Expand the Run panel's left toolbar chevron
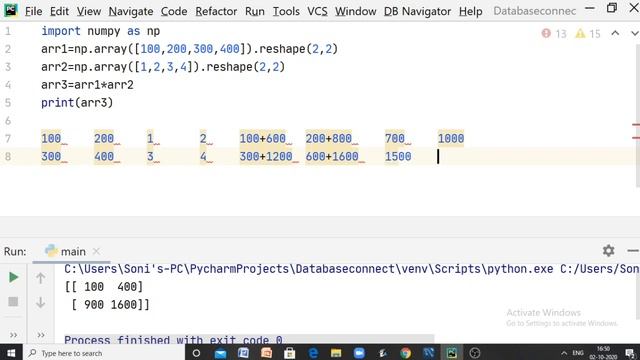 tap(13, 335)
